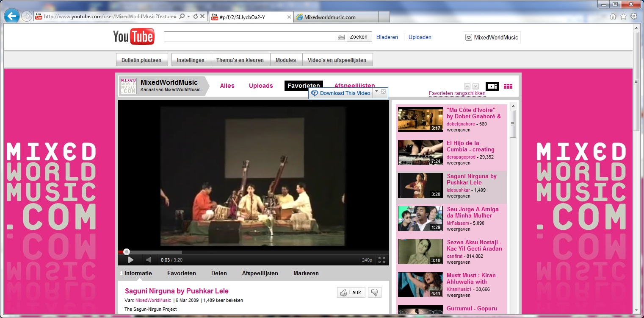Click the up arrow next to view icons
The image size is (644, 318).
coord(467,86)
